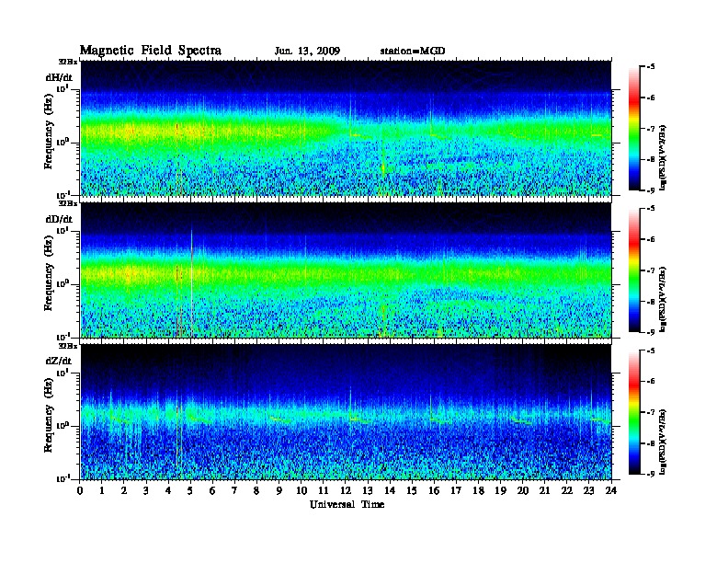Click the "-7" value on the dD/dt color bar
The height and width of the screenshot is (563, 728).
651,270
